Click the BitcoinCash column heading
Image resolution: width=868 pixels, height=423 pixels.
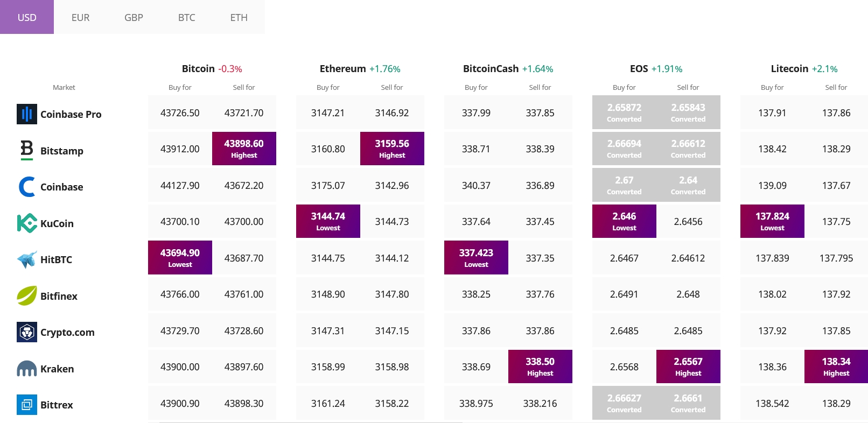point(491,68)
